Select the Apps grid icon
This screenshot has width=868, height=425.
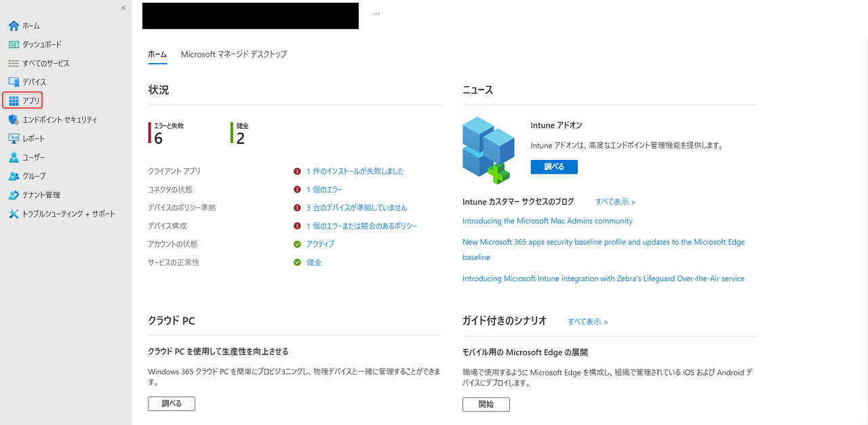14,101
